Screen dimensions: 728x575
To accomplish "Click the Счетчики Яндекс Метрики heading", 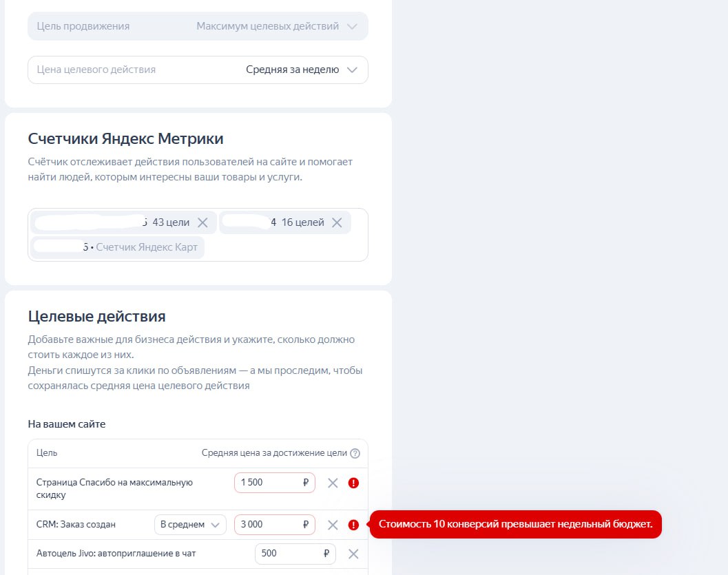I will [x=125, y=139].
